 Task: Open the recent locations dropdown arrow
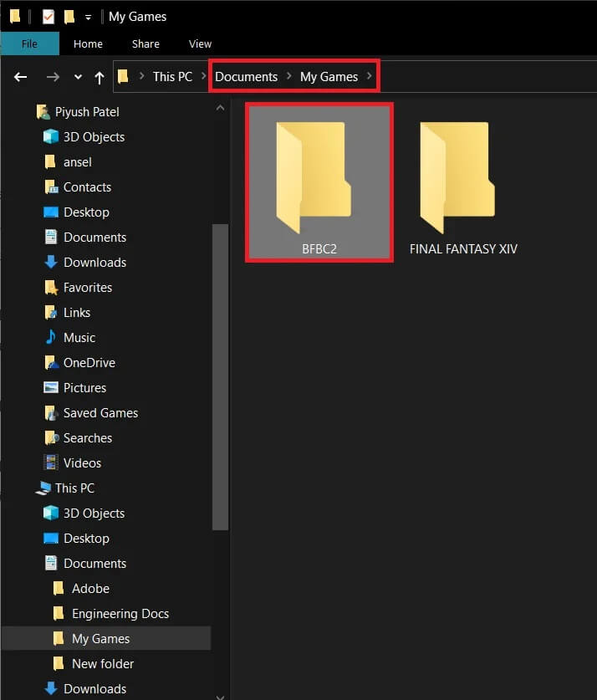pos(78,77)
